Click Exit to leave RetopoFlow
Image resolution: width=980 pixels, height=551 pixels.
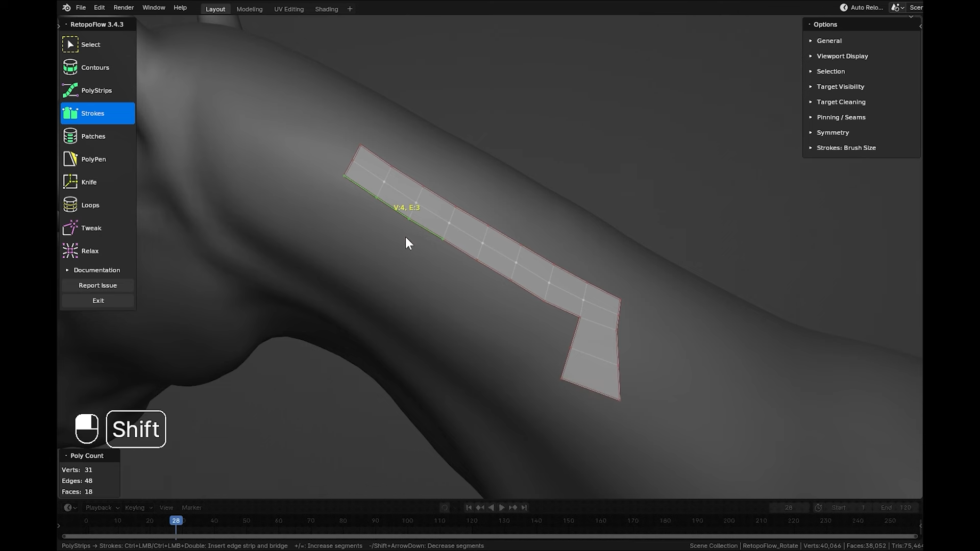coord(97,300)
